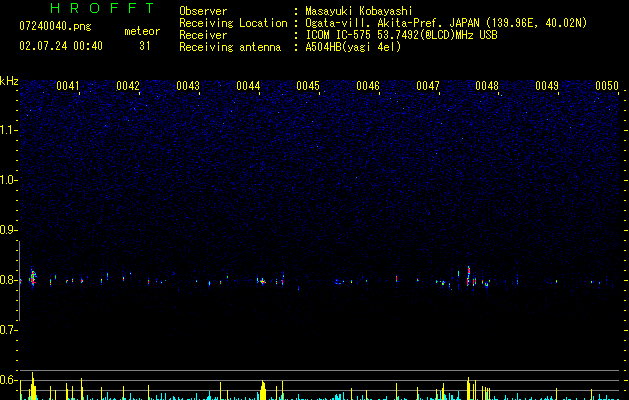Click the bright meteor echo just after 0044
Viewport: 629px width, 400px height.
(x=262, y=281)
